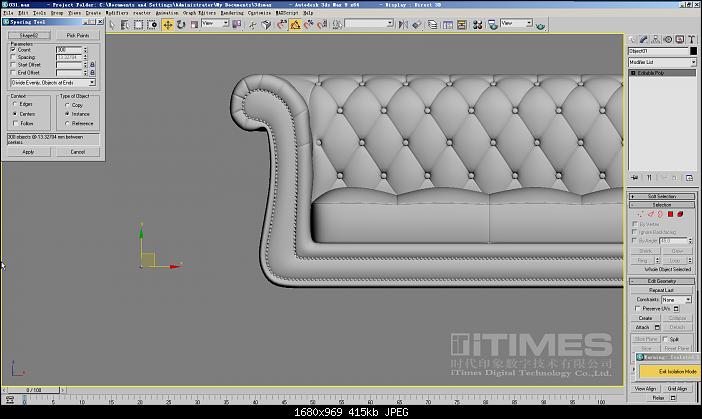Switch to the Hierarchy panel icon
702x419 pixels.
pos(655,39)
